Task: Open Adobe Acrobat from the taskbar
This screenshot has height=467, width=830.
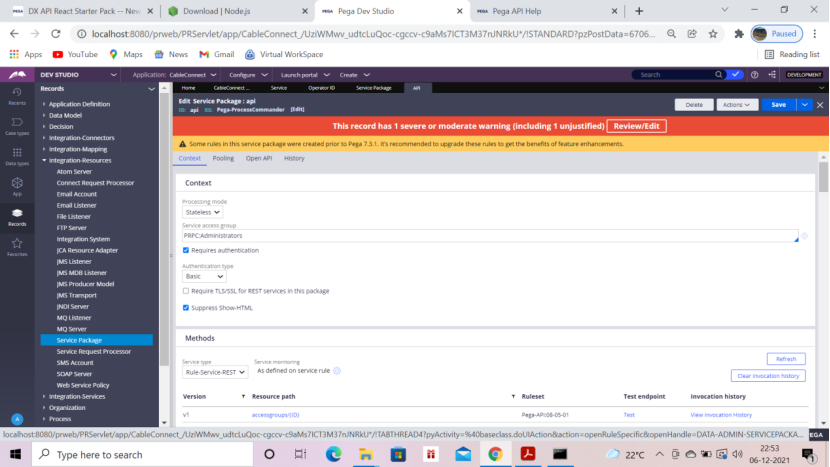Action: [x=528, y=454]
